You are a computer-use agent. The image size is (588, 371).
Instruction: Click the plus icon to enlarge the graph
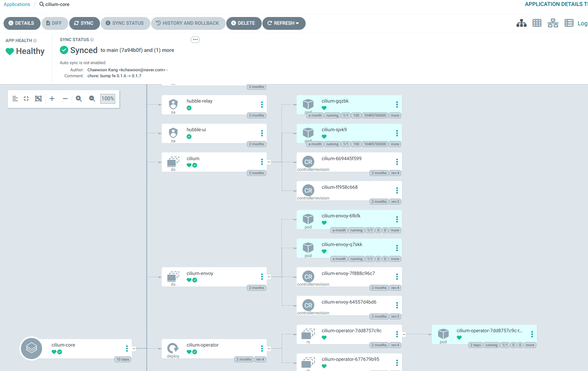point(52,98)
